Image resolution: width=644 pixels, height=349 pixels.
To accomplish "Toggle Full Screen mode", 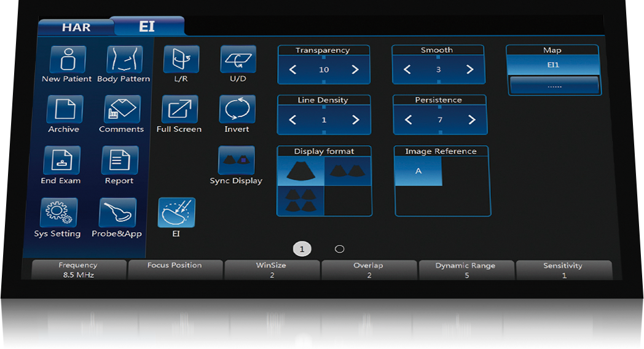I will tap(179, 110).
